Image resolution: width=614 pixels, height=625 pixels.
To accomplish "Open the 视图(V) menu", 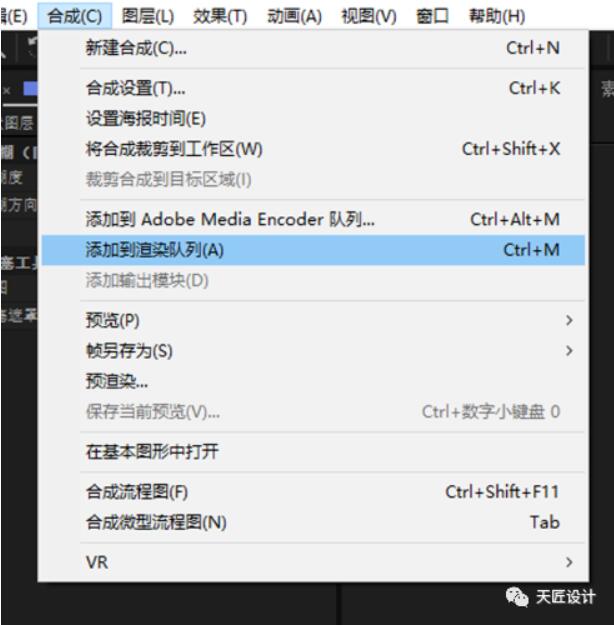I will click(x=369, y=16).
